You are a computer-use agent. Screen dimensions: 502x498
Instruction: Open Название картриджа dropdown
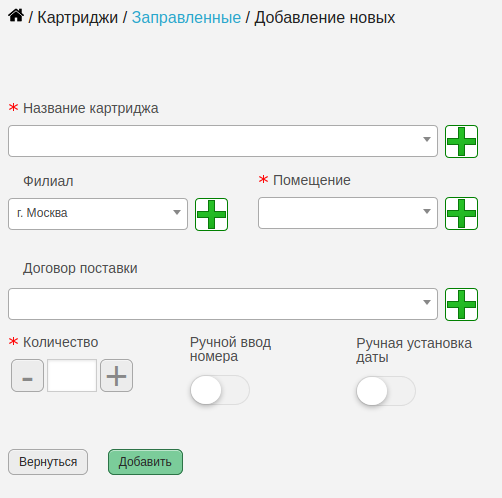coord(223,141)
